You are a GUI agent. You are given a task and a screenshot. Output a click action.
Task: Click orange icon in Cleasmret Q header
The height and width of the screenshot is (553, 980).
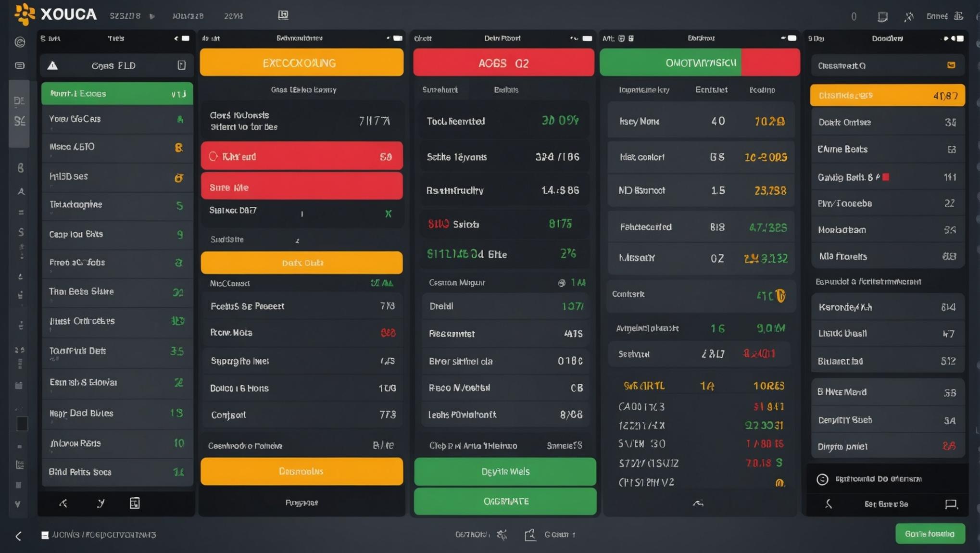(x=951, y=65)
